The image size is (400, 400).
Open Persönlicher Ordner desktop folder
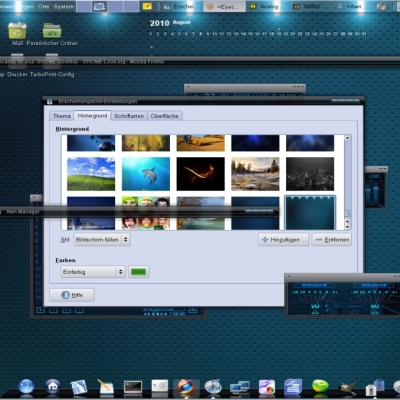pyautogui.click(x=52, y=31)
